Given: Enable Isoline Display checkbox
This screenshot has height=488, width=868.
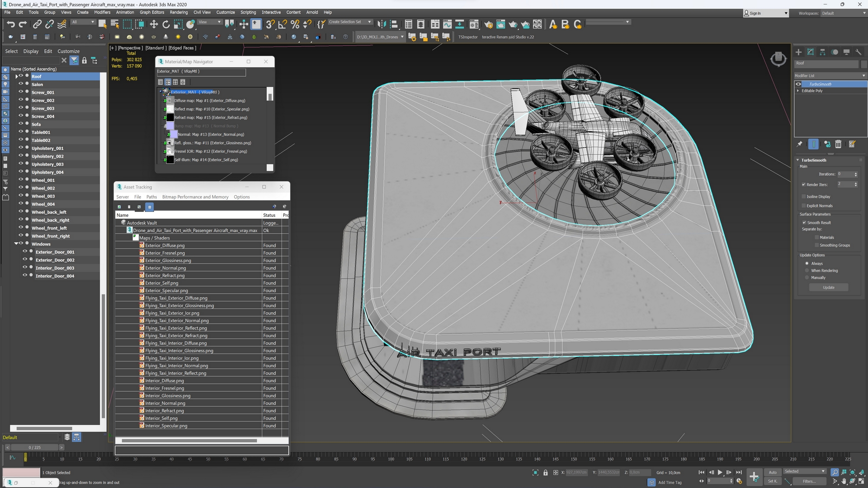Looking at the screenshot, I should pyautogui.click(x=804, y=197).
